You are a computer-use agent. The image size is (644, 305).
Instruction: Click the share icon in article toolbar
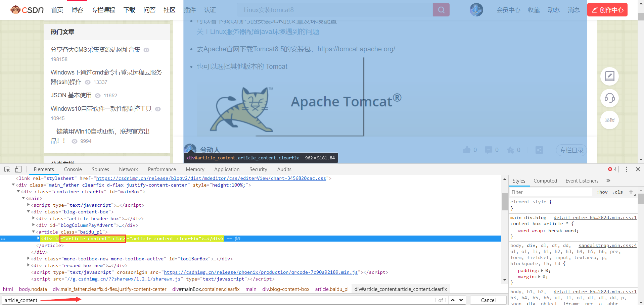539,150
